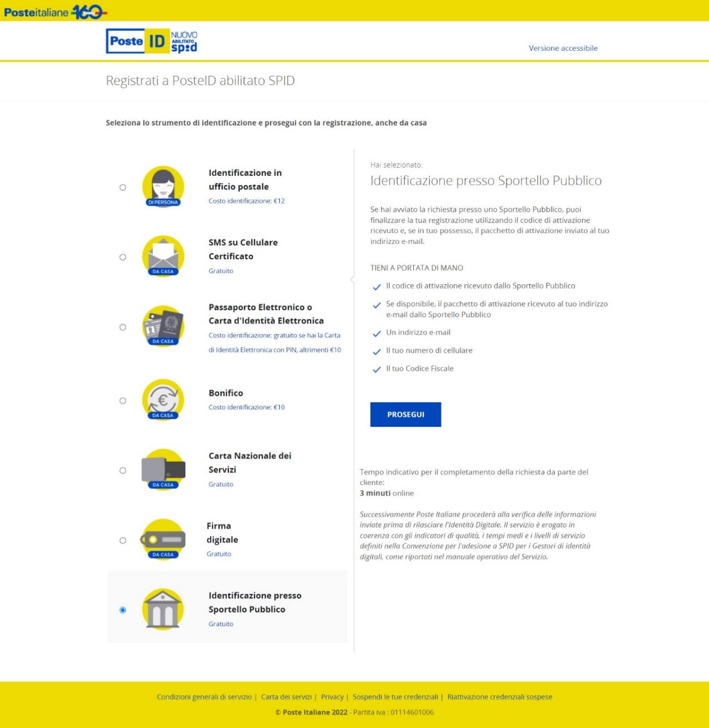
Task: Click the 'Bonifico' option label
Action: pyautogui.click(x=226, y=393)
